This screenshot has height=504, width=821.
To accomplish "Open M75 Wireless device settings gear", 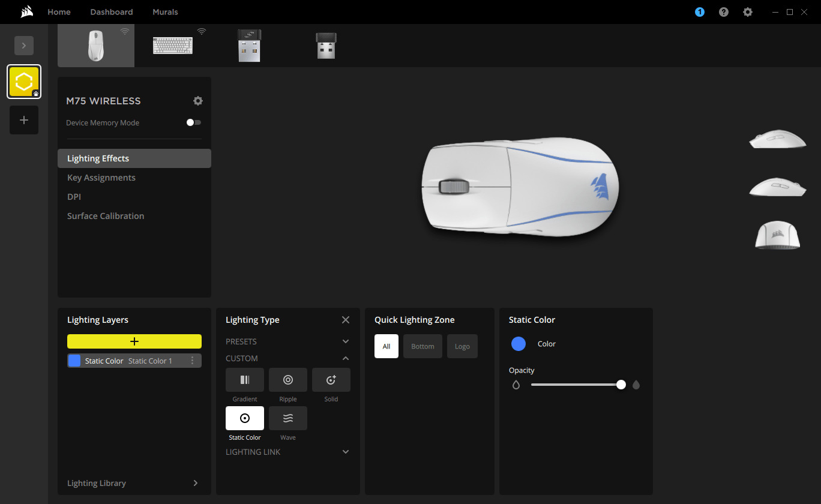I will [x=198, y=101].
